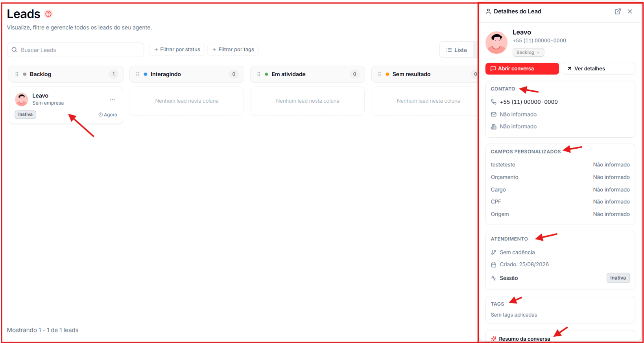Click the Sem resultado column drag handle
The height and width of the screenshot is (343, 644).
pyautogui.click(x=379, y=74)
